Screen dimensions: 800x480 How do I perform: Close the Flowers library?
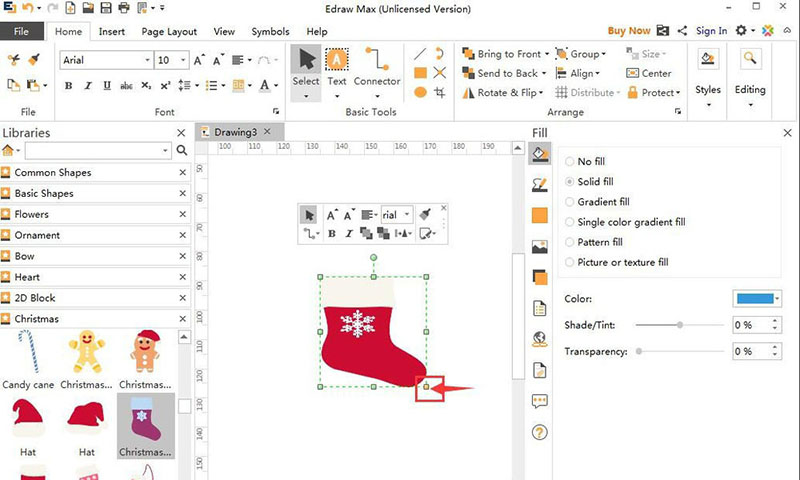pos(183,214)
